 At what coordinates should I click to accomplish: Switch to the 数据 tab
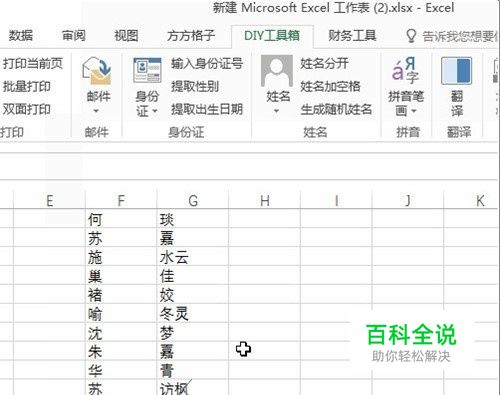coord(21,36)
